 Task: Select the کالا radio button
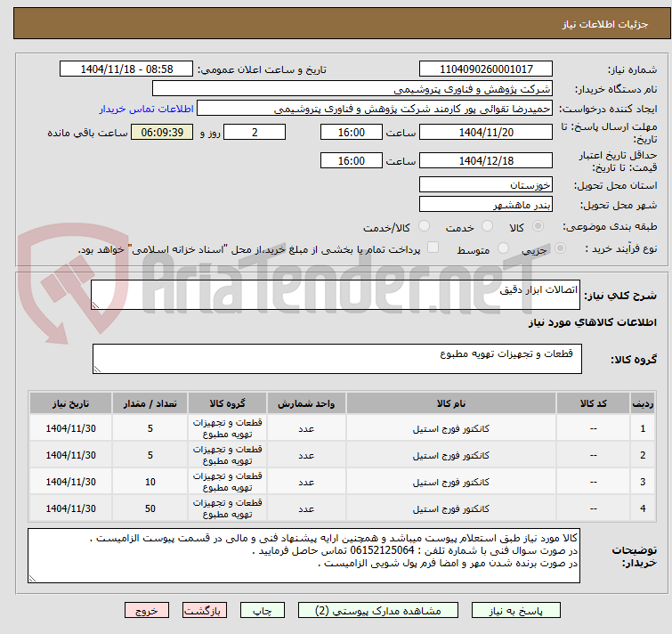click(538, 226)
